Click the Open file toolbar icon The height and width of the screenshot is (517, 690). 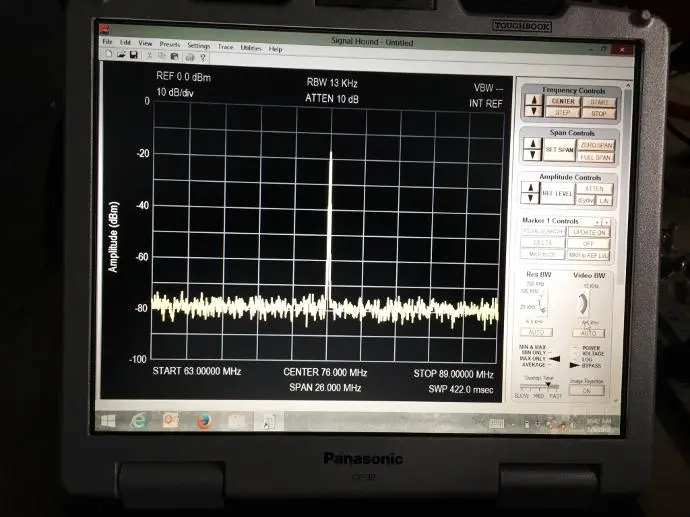click(x=121, y=55)
